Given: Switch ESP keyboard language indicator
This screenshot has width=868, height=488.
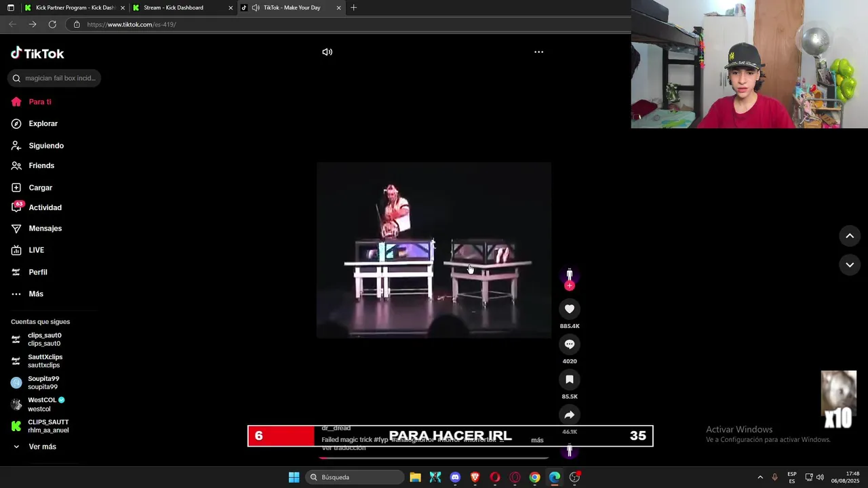Looking at the screenshot, I should pyautogui.click(x=792, y=477).
